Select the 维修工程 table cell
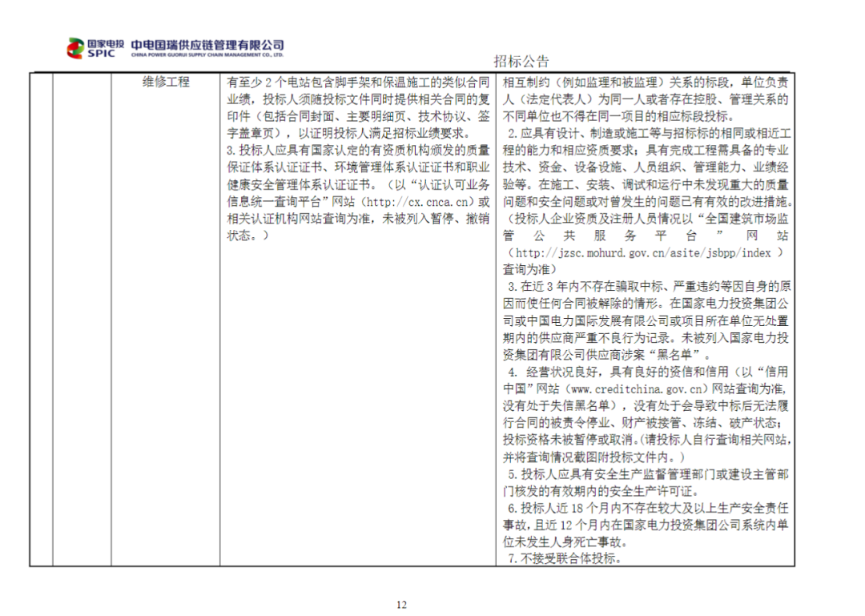 (x=166, y=82)
